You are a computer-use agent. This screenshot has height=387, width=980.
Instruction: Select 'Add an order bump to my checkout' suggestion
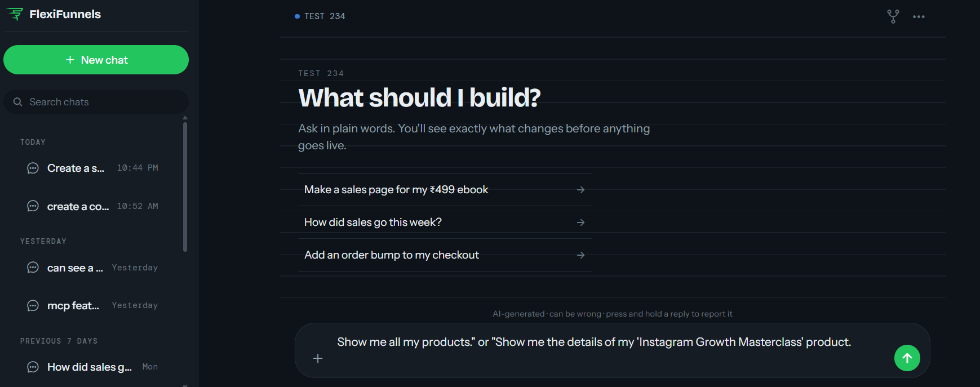point(445,255)
